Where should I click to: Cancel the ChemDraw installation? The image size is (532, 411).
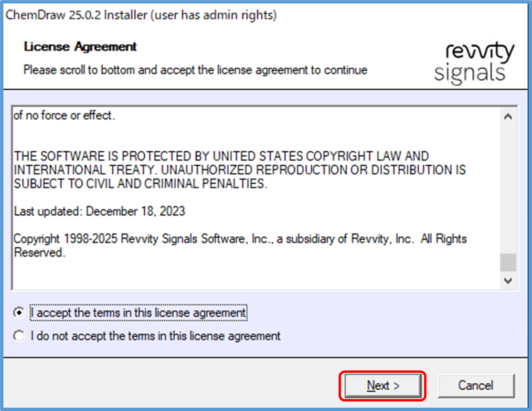[x=476, y=386]
